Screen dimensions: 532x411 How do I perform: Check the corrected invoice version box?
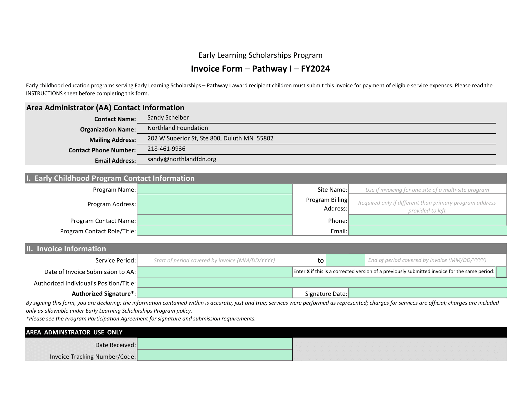click(502, 272)
